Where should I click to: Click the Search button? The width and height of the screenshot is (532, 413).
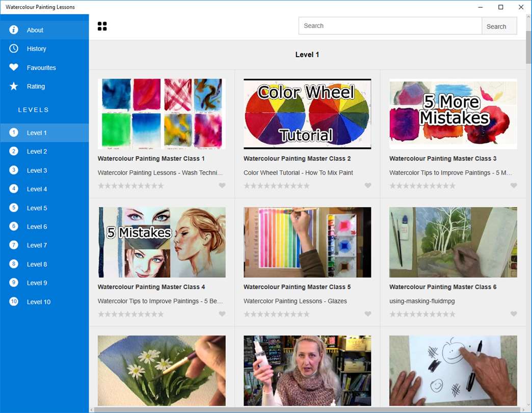(499, 26)
